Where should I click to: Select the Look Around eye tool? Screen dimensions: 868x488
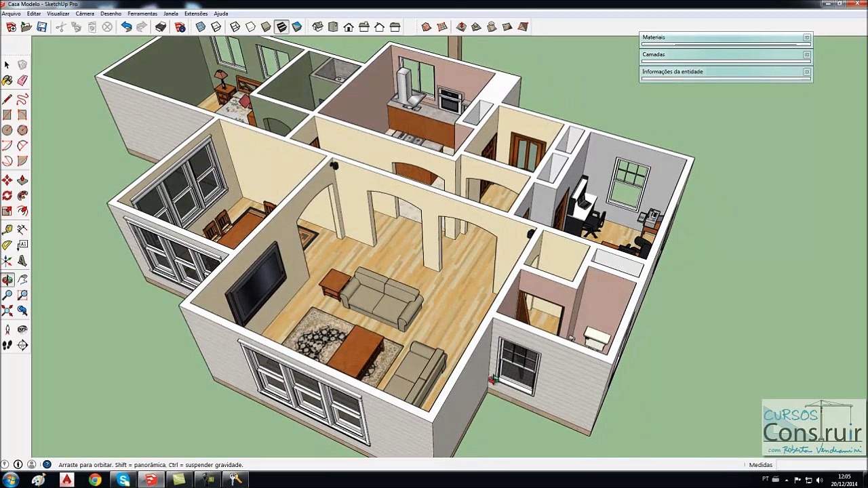tap(22, 329)
